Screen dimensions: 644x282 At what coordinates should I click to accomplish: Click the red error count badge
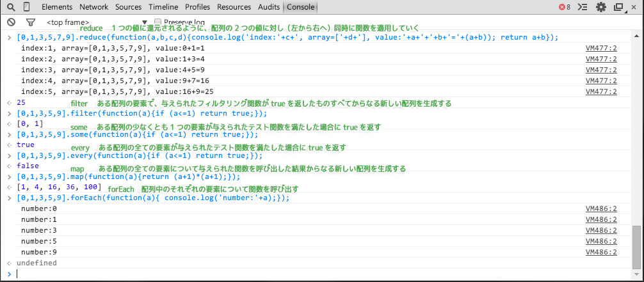pos(565,7)
